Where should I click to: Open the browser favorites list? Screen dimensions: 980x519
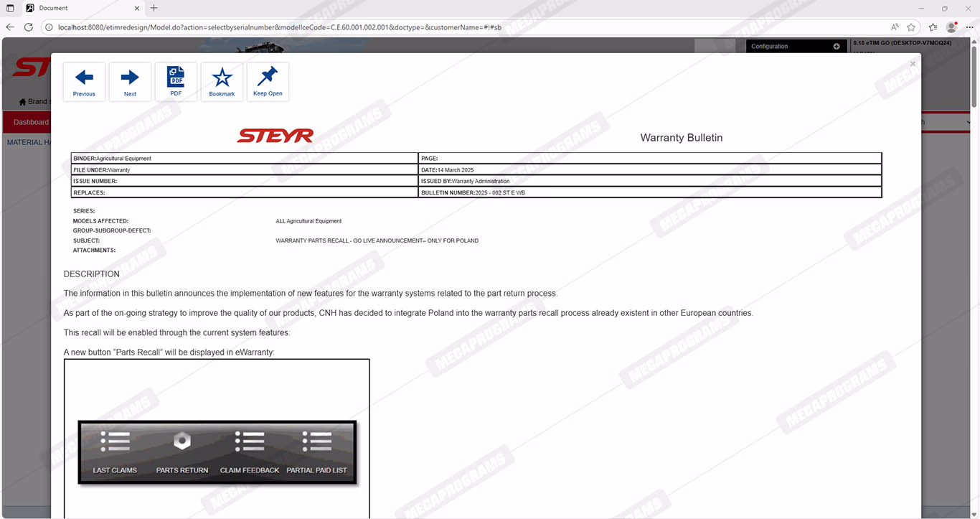point(933,27)
